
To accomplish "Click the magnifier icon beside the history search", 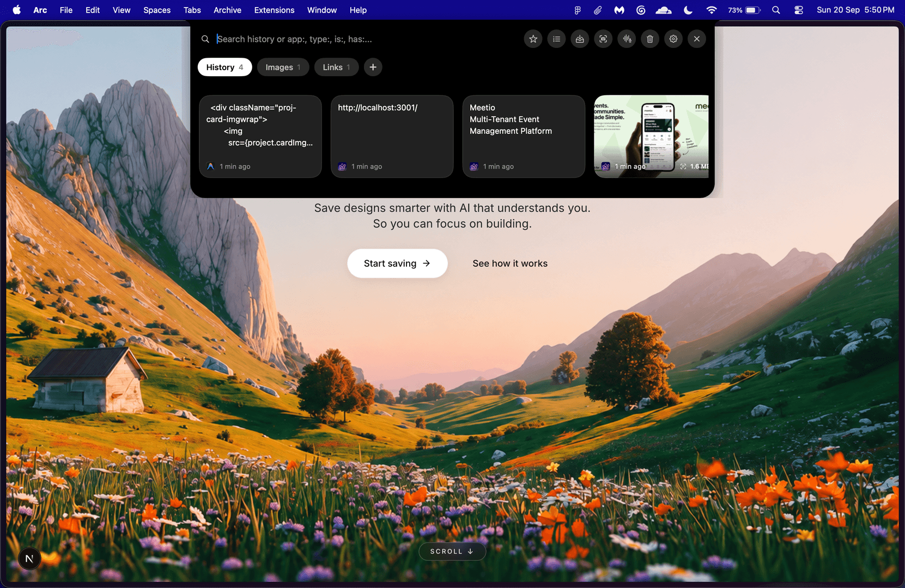I will pos(205,39).
